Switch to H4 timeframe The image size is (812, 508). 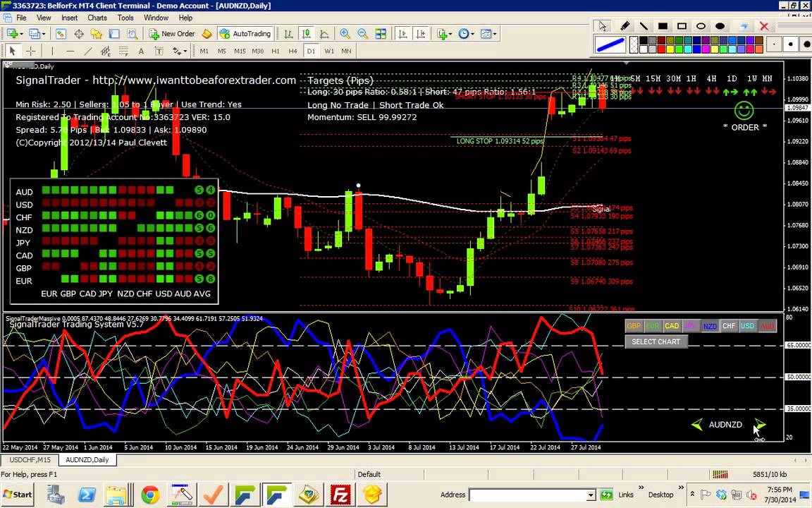click(293, 51)
